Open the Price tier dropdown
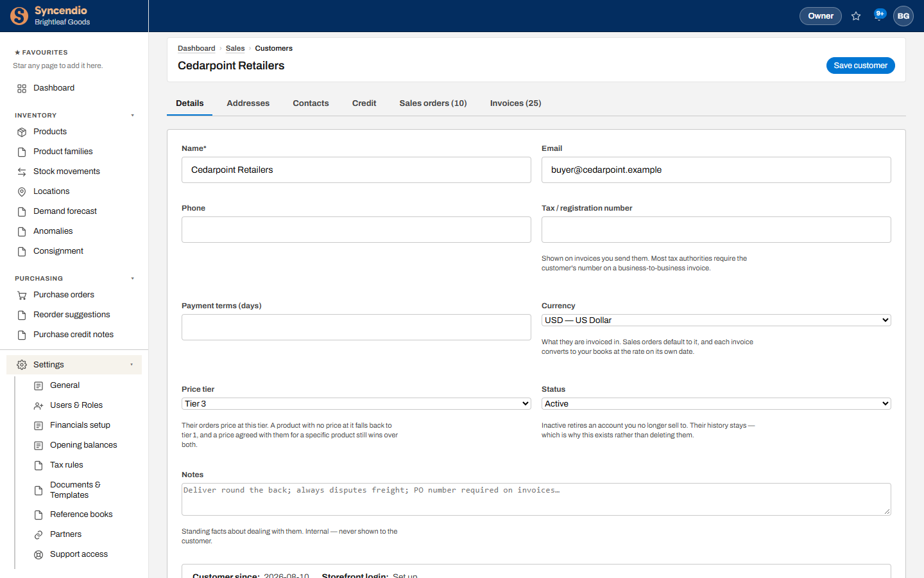Viewport: 924px width, 578px height. [356, 403]
